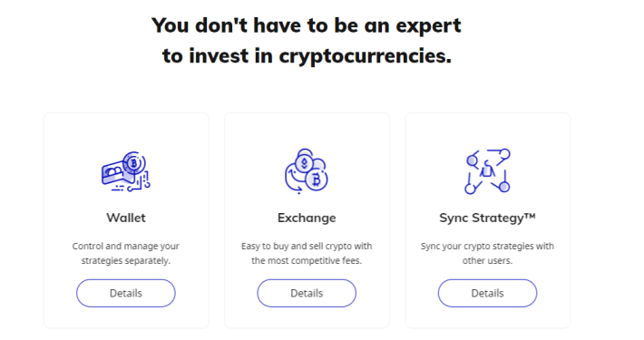Screen dimensions: 644x340
Task: Click the Wallet card illustration icon
Action: click(126, 171)
